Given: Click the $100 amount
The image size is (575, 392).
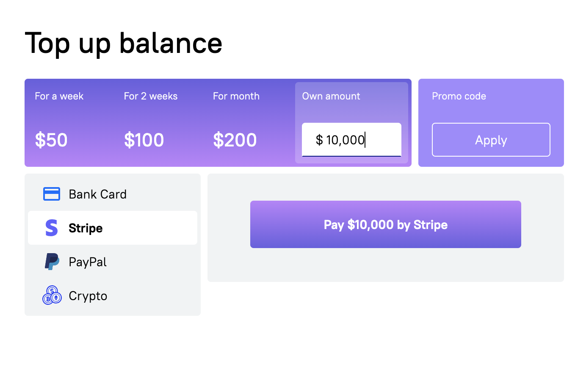Looking at the screenshot, I should (x=144, y=140).
